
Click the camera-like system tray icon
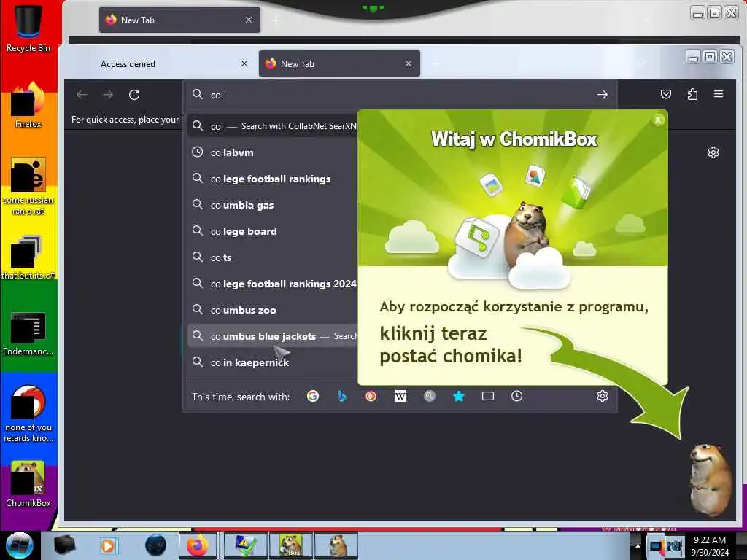[674, 546]
